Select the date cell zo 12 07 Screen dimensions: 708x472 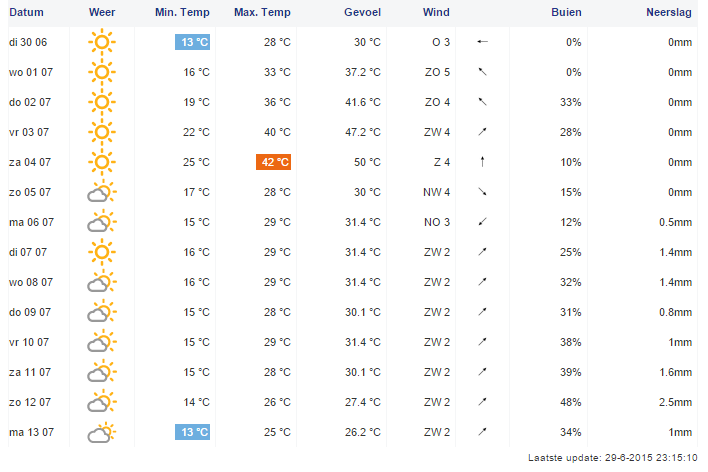(29, 402)
